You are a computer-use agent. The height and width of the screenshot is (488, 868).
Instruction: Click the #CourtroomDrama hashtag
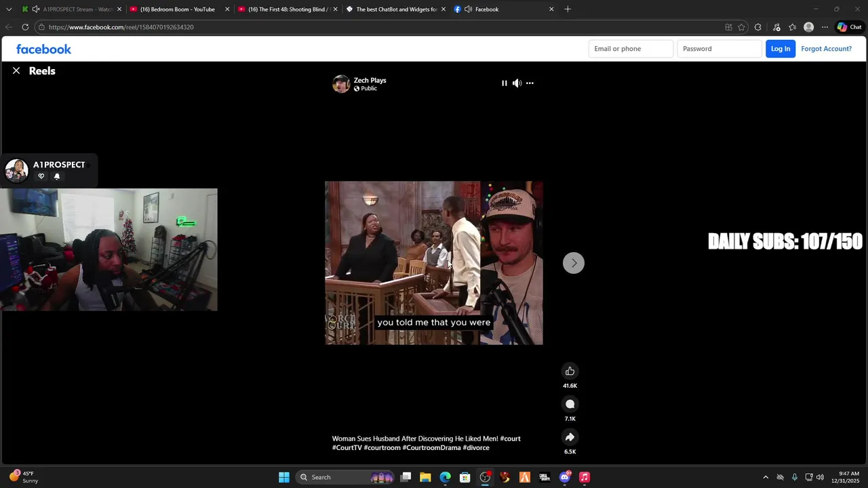click(x=431, y=448)
